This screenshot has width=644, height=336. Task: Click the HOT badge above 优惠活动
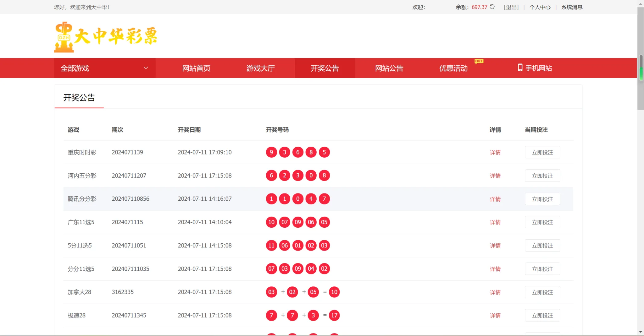tap(479, 62)
